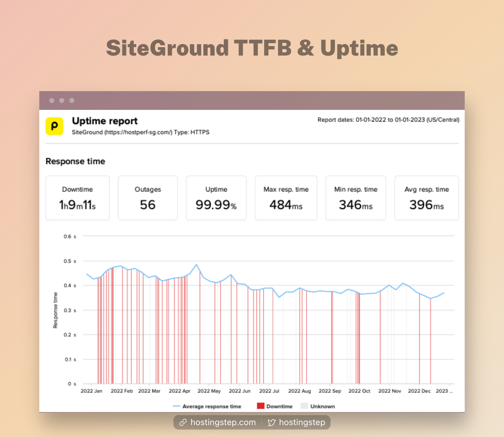Click the yellow Pingdom logo icon
Viewport: 504px width, 437px height.
[x=55, y=126]
